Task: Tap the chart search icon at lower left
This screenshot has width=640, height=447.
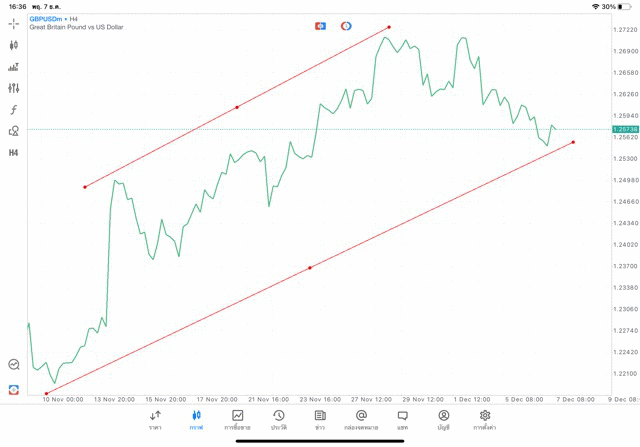Action: point(14,365)
